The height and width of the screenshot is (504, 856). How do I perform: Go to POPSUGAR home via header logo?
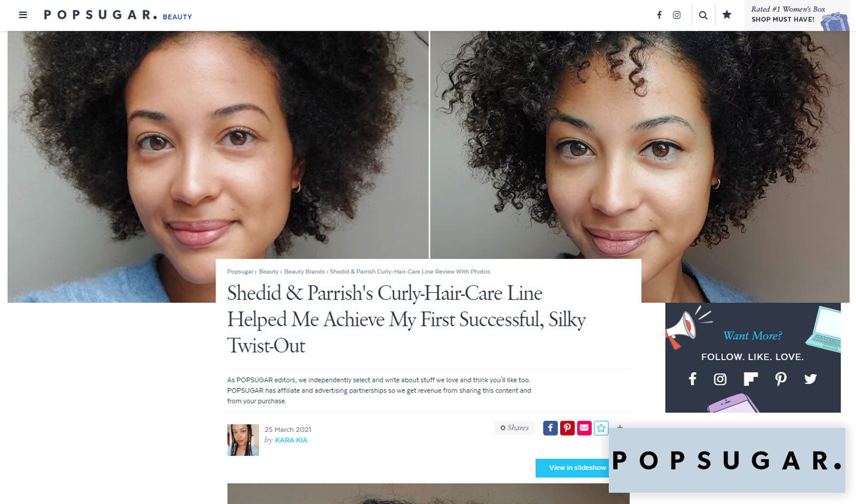[101, 15]
